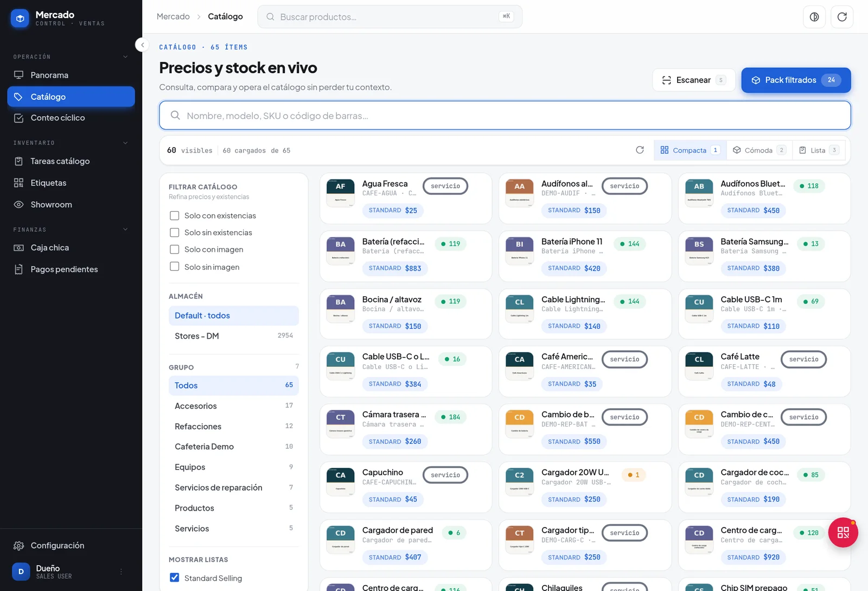Open the Cargador de pared product name
Viewport: 868px width, 591px height.
coord(398,530)
